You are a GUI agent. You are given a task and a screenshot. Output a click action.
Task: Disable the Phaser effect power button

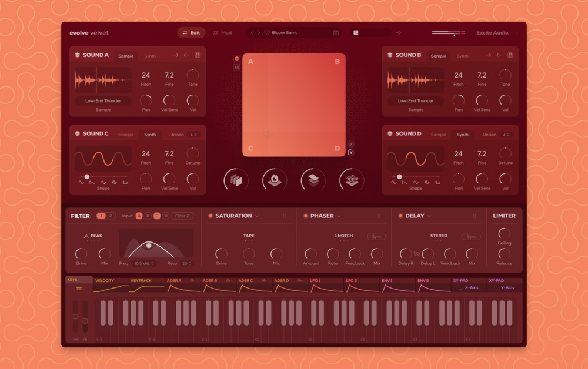pyautogui.click(x=305, y=216)
